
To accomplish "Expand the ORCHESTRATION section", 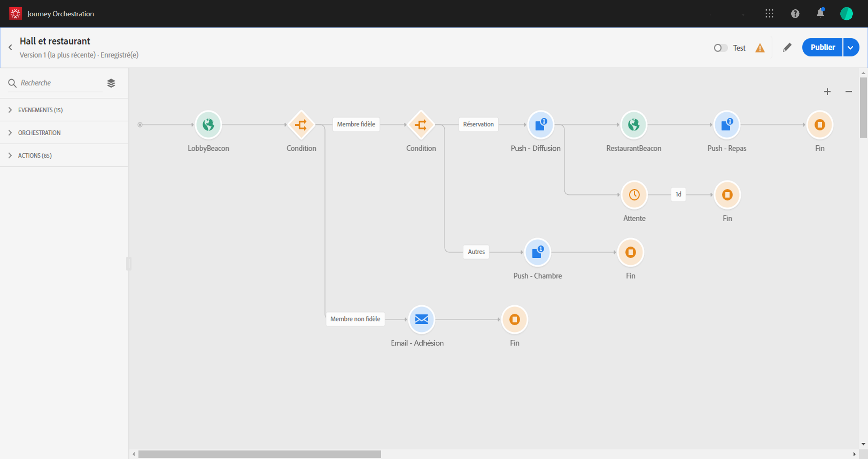I will coord(39,133).
